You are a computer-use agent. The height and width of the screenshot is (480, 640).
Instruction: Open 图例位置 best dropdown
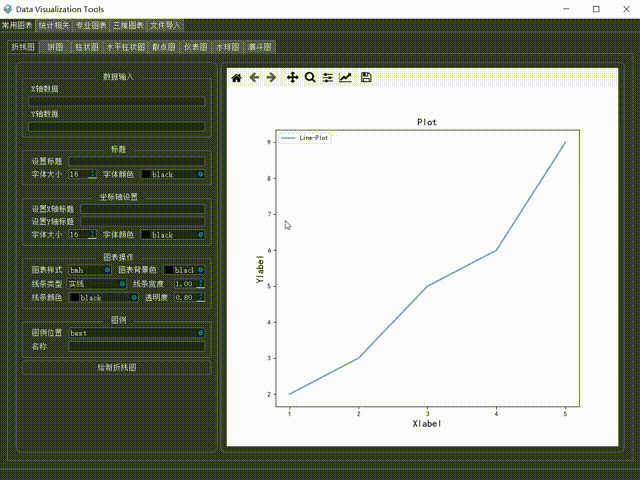[x=137, y=333]
